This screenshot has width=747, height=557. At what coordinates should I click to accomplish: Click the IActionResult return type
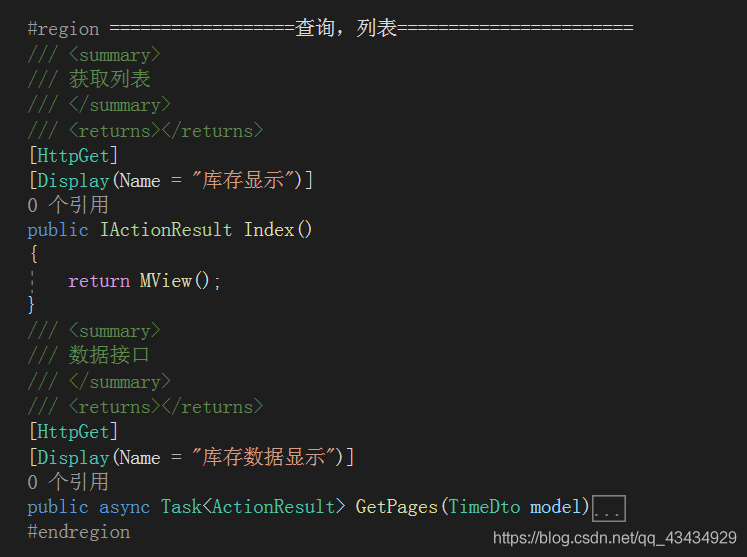point(166,230)
